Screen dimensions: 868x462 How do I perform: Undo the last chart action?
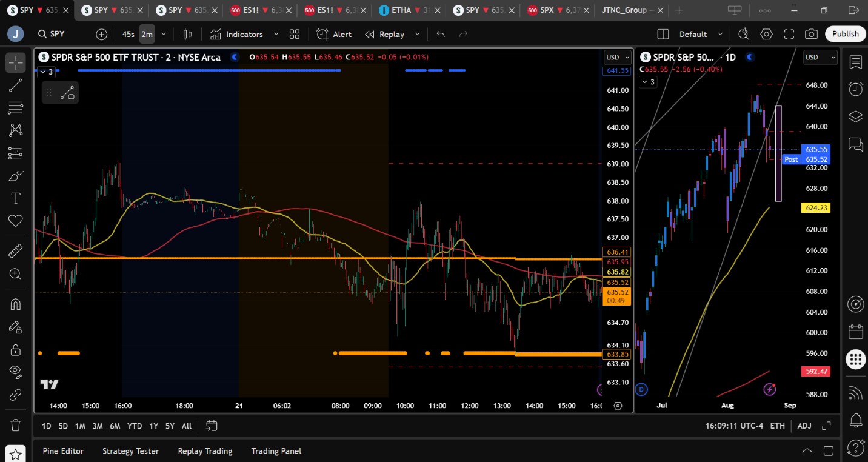pos(441,35)
